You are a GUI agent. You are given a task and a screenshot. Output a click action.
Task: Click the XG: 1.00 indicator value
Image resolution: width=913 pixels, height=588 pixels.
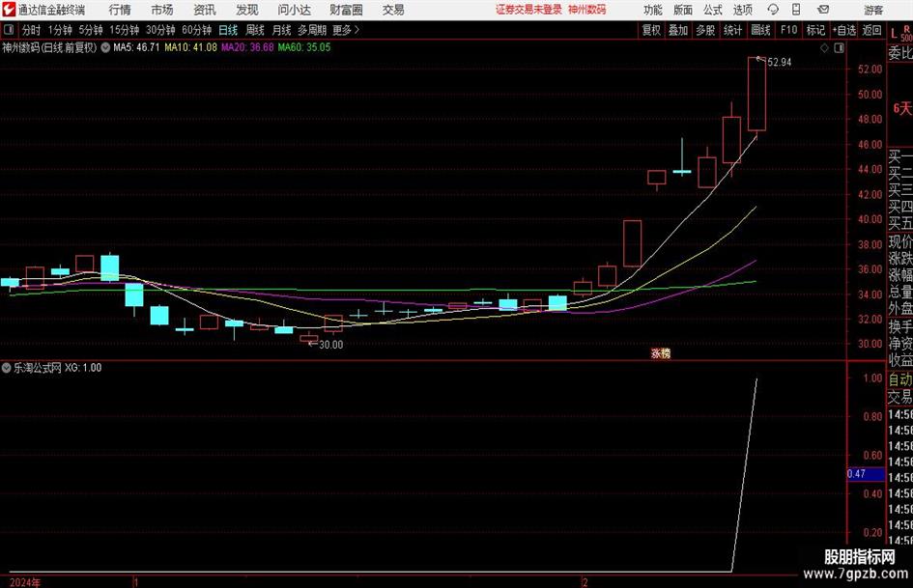(x=83, y=368)
